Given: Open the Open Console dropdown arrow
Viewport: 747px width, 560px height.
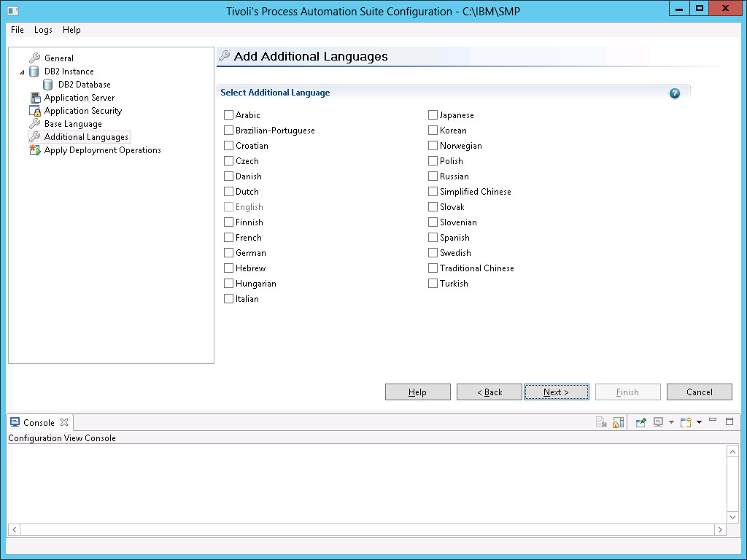Looking at the screenshot, I should (x=699, y=422).
